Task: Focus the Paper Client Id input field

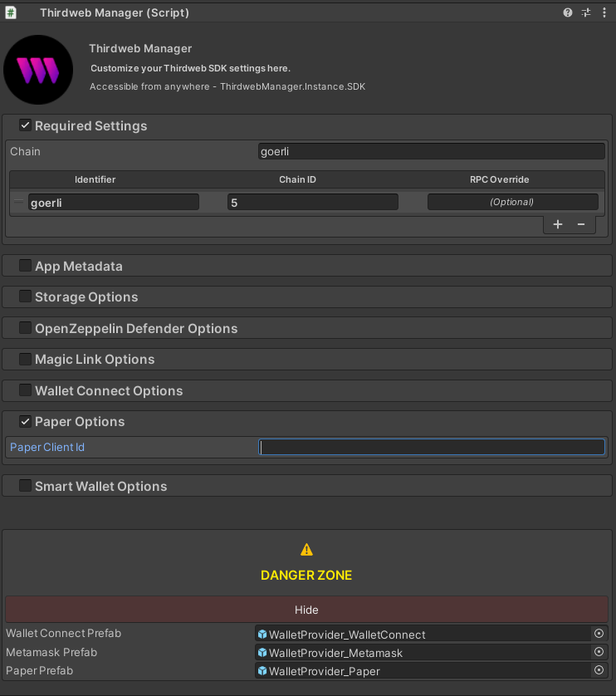Action: click(432, 447)
